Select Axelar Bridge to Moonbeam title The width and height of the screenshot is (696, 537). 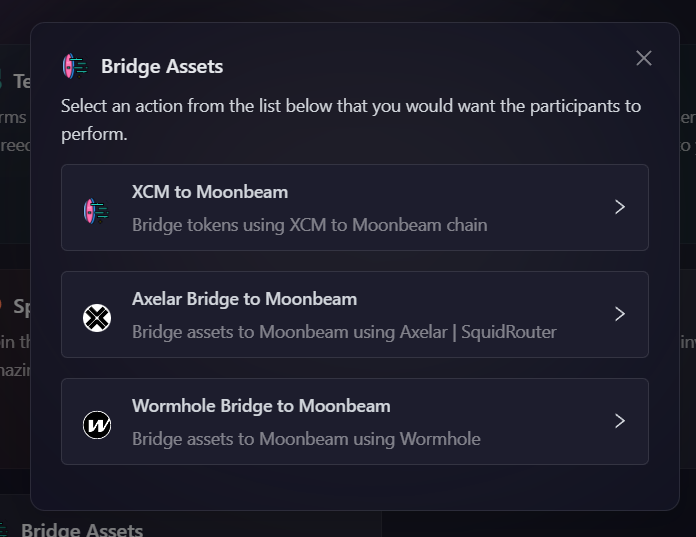[245, 299]
